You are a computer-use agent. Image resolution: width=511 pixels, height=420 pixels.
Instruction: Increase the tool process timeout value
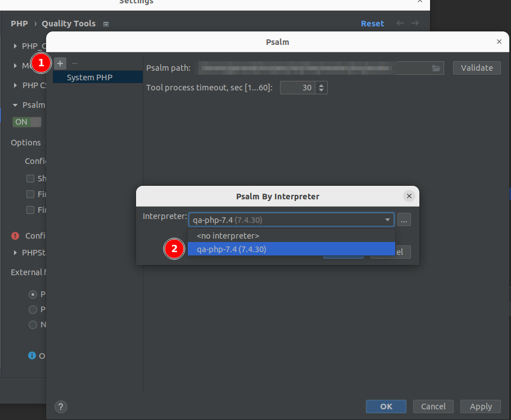point(322,85)
